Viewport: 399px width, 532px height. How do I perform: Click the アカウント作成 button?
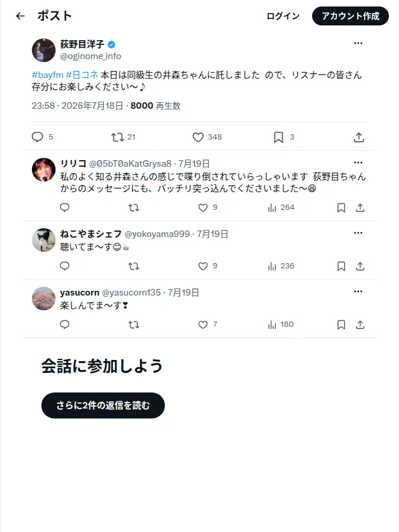[351, 16]
